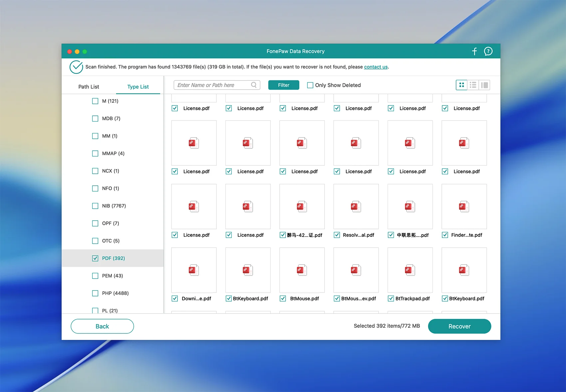
Task: Go back using the Back button
Action: (102, 326)
